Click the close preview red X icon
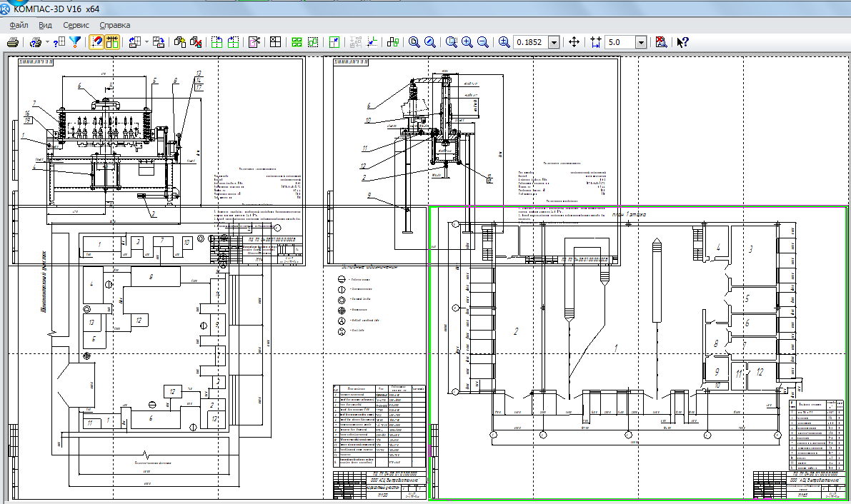Screen dimensions: 851x504 pyautogui.click(x=661, y=42)
